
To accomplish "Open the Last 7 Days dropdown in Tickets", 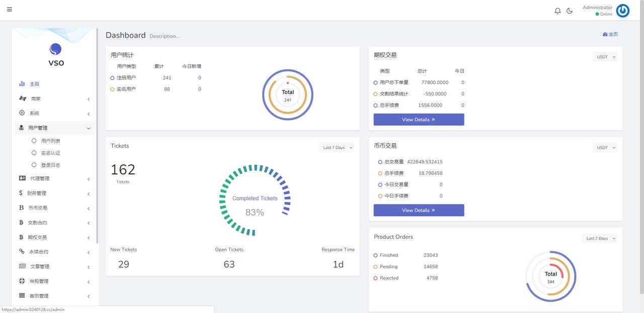I will [x=336, y=147].
